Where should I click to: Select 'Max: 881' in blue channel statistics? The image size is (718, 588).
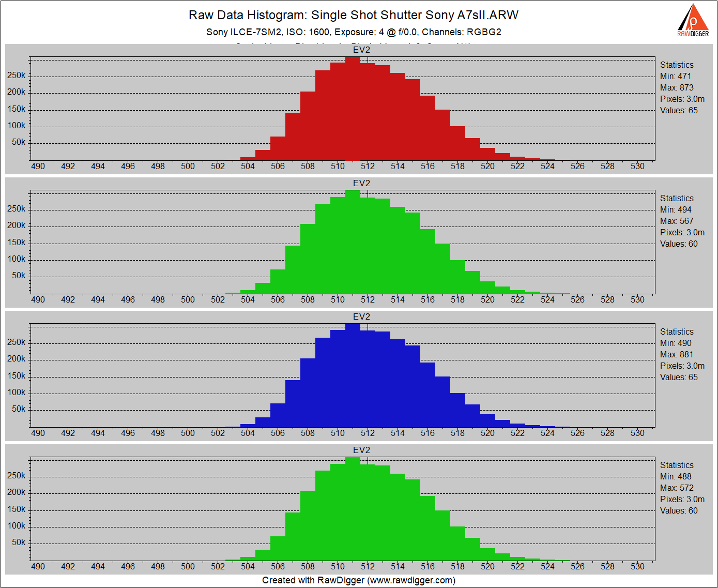677,354
